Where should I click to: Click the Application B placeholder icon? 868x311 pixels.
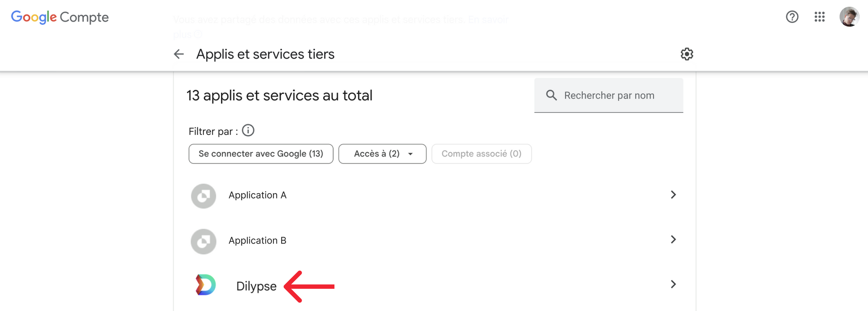tap(203, 241)
